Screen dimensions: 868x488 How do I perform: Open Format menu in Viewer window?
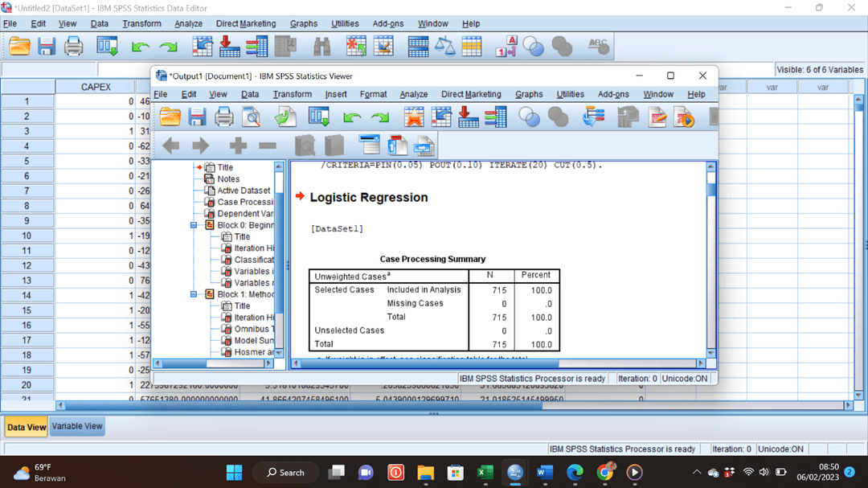point(373,94)
